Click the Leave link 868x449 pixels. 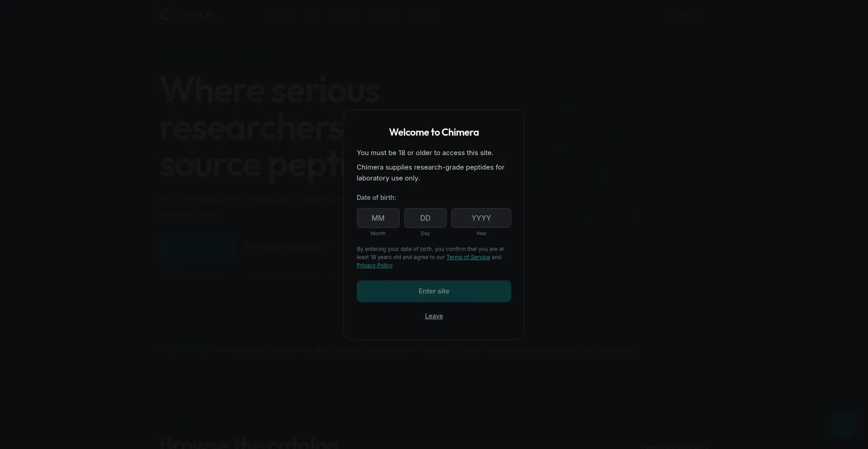(x=434, y=316)
